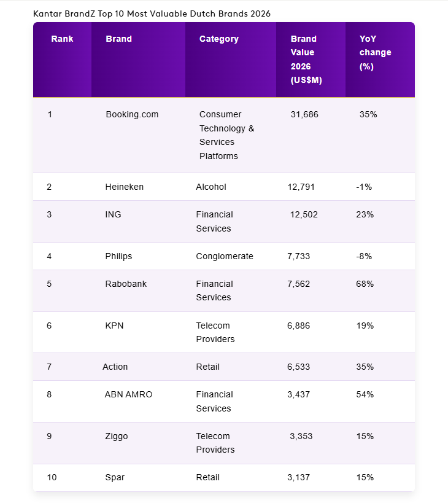The height and width of the screenshot is (503, 448).
Task: Click the Brand Value 2026 header
Action: (306, 60)
